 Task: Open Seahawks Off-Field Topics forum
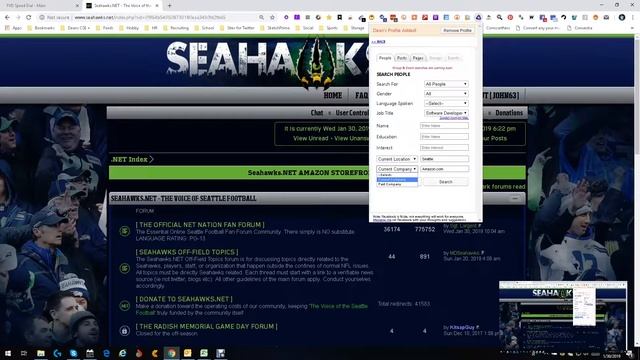click(187, 252)
